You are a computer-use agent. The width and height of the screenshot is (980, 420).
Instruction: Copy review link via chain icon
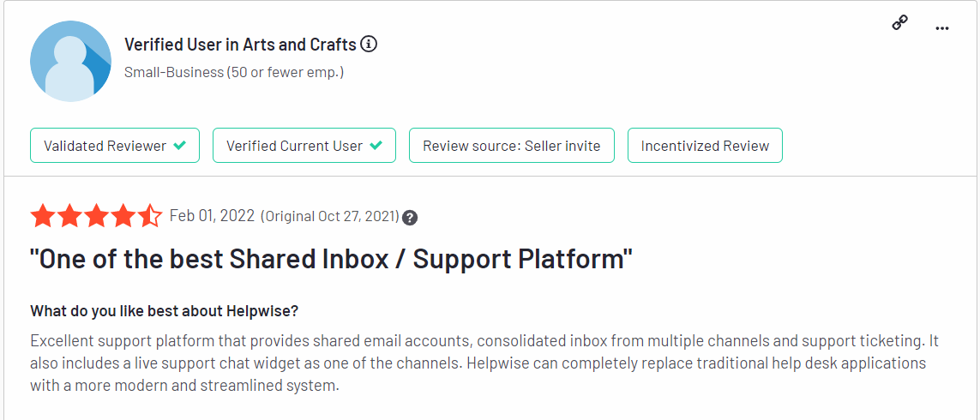coord(899,24)
